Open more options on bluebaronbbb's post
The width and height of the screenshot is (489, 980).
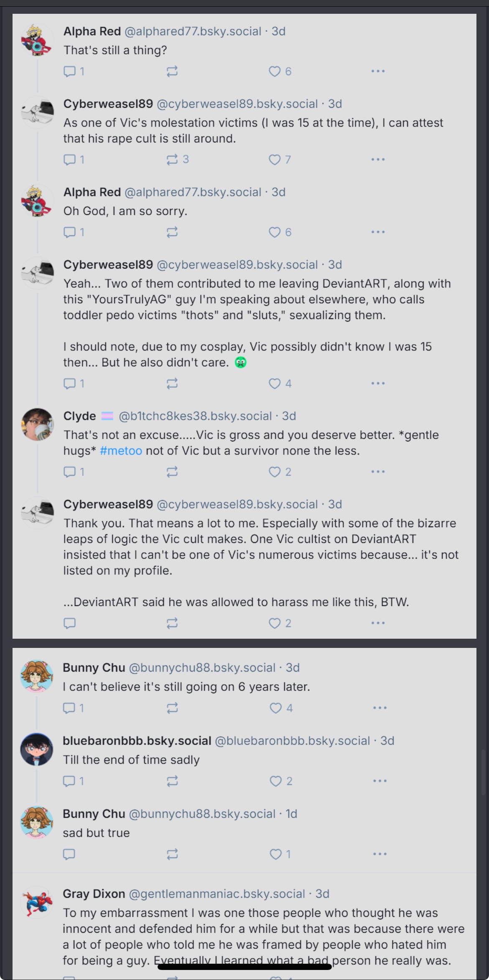(379, 781)
